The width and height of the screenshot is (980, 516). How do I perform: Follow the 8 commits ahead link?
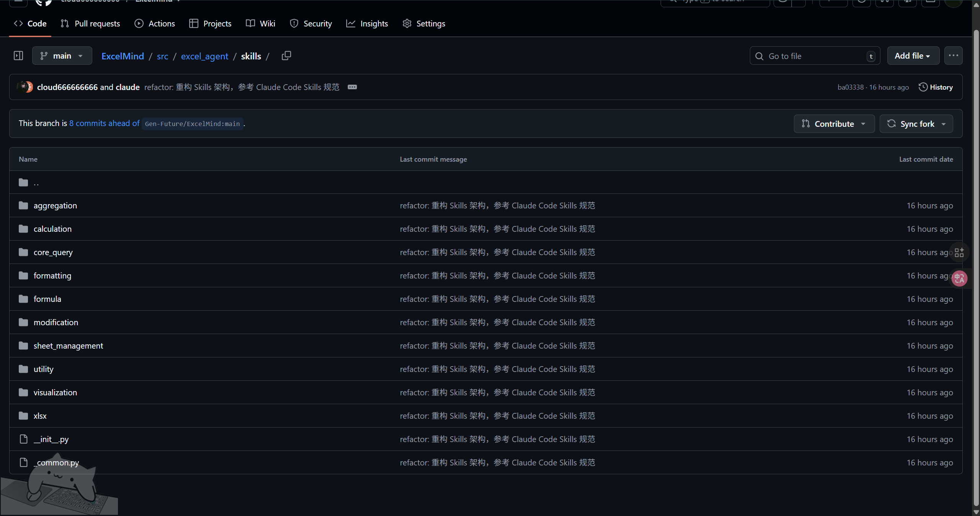pos(104,123)
